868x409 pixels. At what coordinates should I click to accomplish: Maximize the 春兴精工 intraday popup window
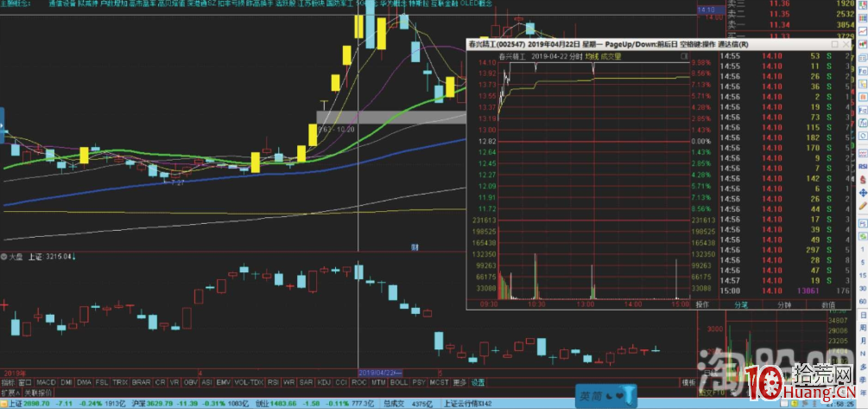[x=834, y=44]
